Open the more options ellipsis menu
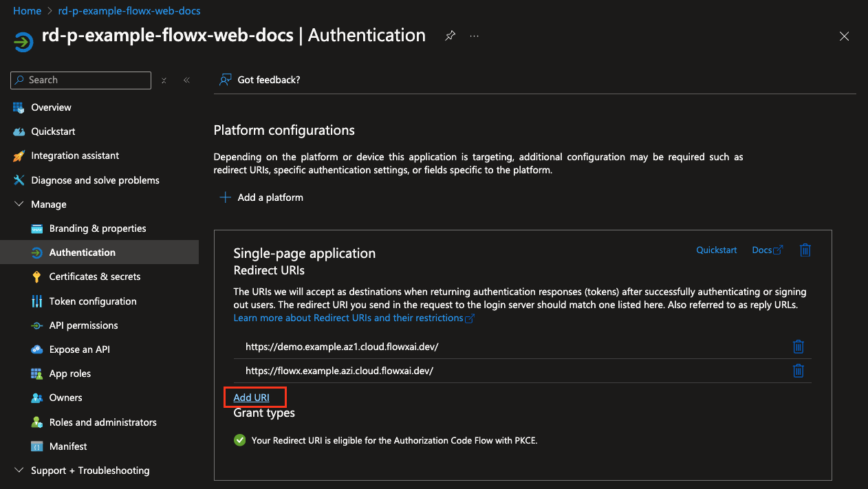The height and width of the screenshot is (489, 868). (x=474, y=36)
